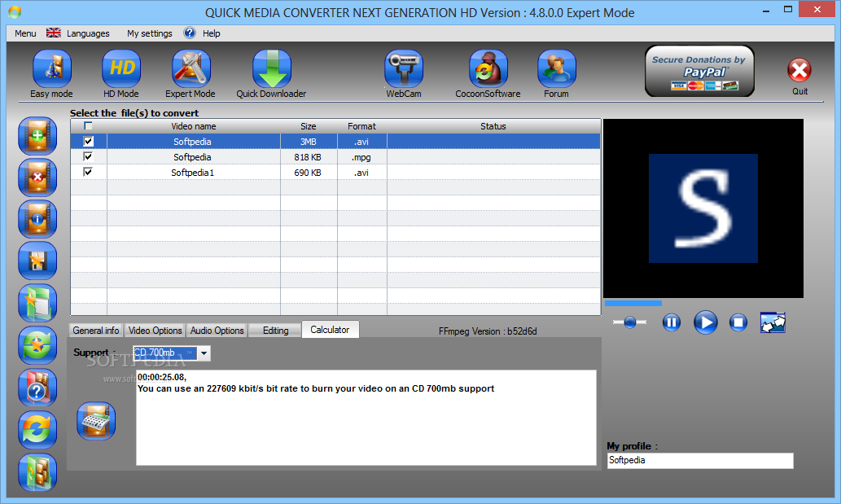
Task: Pause the video preview
Action: point(672,322)
